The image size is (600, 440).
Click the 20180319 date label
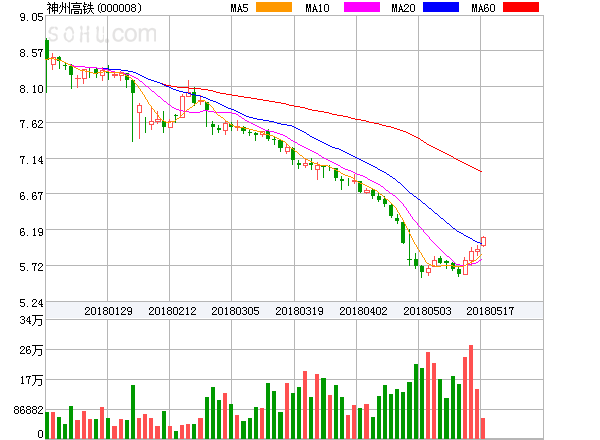[299, 311]
